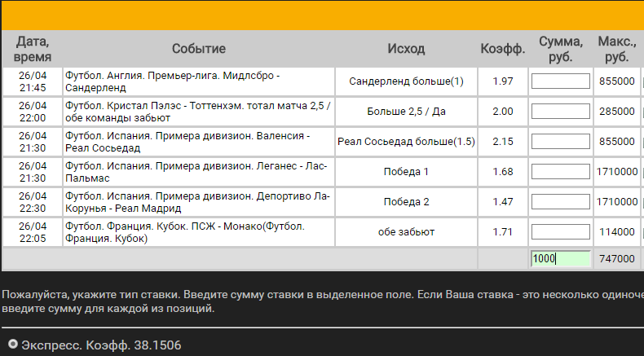Image resolution: width=644 pixels, height=356 pixels.
Task: Click event text Леганес - Лас-Пальмас
Action: [x=198, y=172]
